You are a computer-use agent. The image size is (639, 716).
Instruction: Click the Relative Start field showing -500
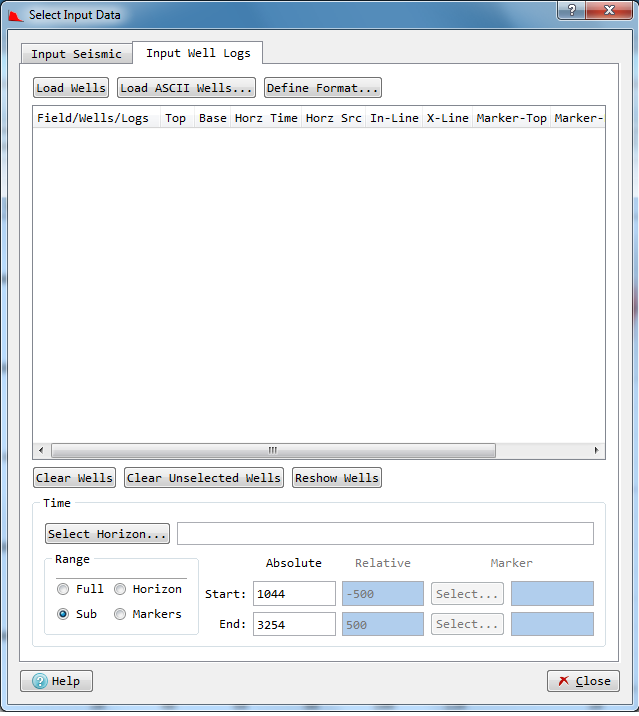[383, 594]
